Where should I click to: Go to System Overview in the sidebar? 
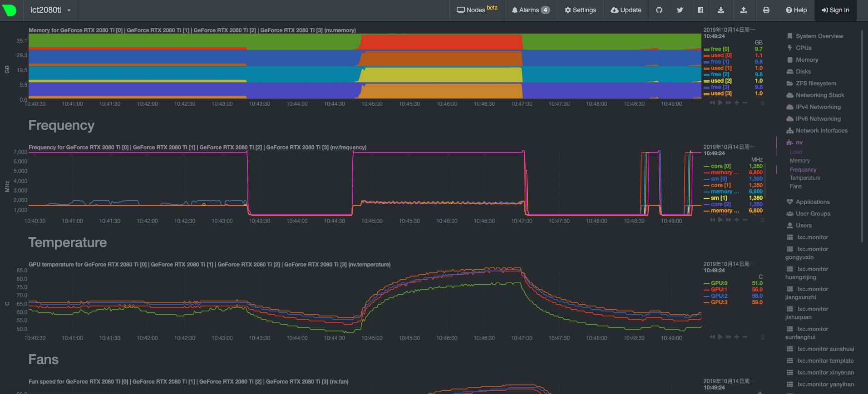[x=819, y=36]
